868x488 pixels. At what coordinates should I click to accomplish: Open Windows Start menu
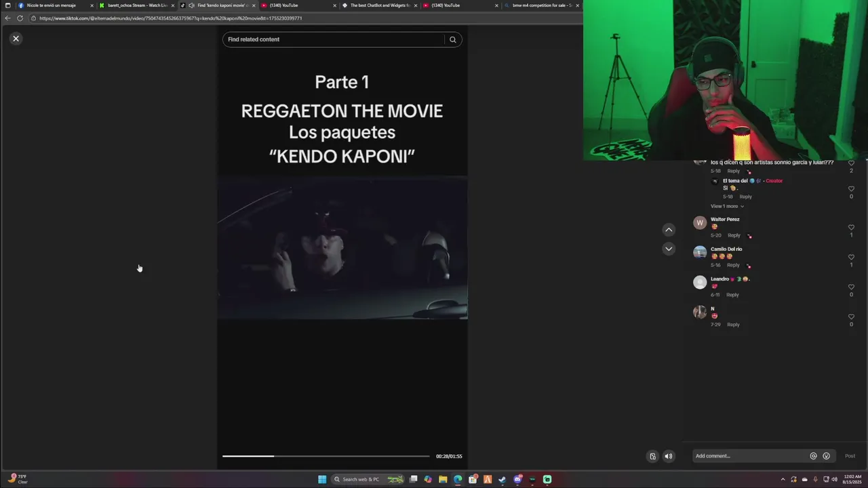pyautogui.click(x=322, y=479)
